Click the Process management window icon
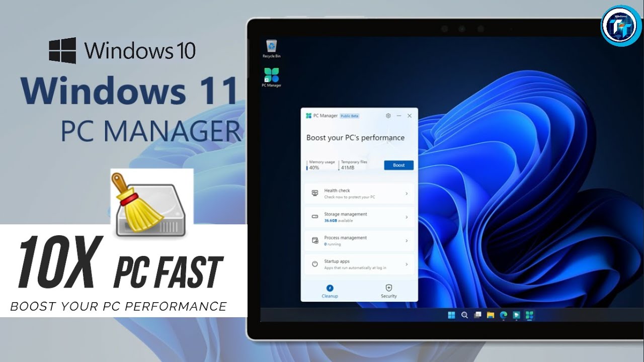Viewport: 644px width, 362px height. tap(315, 240)
